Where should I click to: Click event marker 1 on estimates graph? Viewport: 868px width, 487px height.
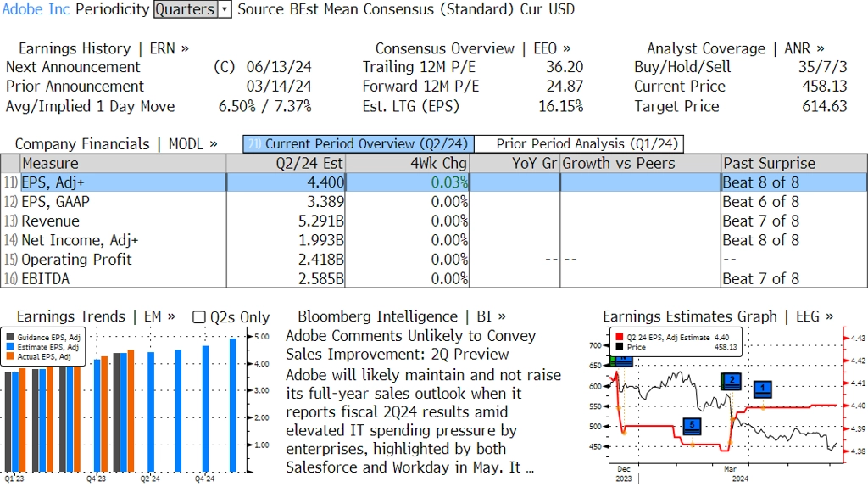(x=763, y=389)
